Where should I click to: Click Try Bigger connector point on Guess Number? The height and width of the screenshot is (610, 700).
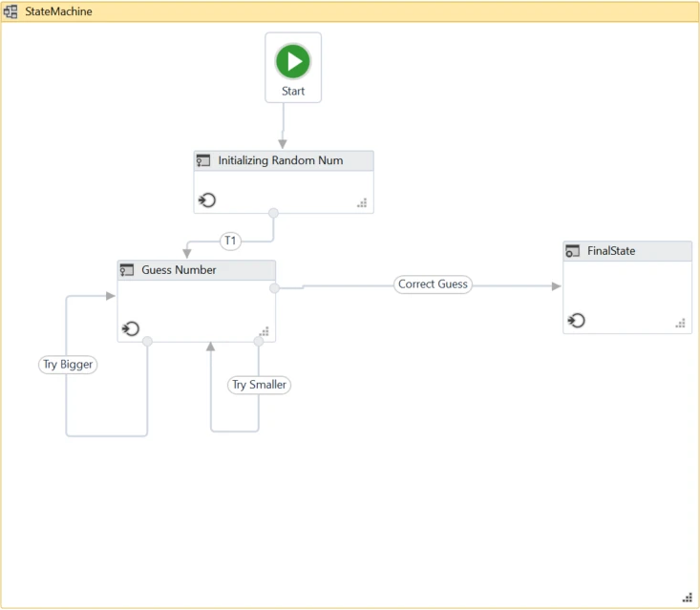point(147,342)
